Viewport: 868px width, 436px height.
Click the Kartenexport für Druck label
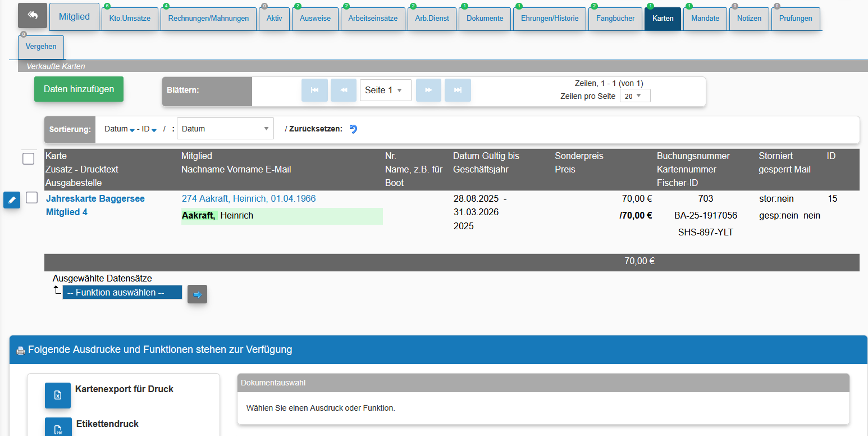pos(124,389)
